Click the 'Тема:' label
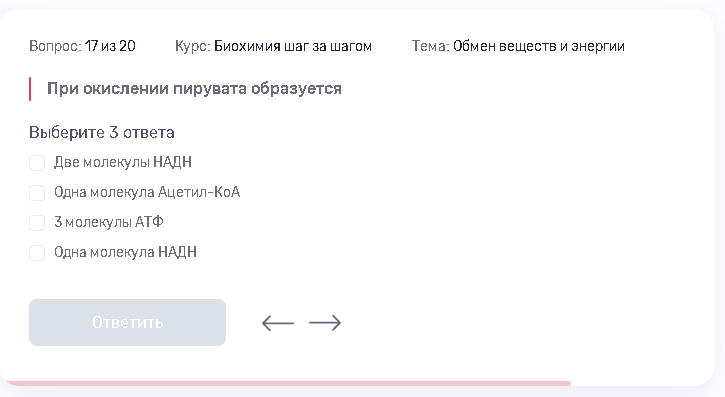The width and height of the screenshot is (725, 397). click(430, 46)
